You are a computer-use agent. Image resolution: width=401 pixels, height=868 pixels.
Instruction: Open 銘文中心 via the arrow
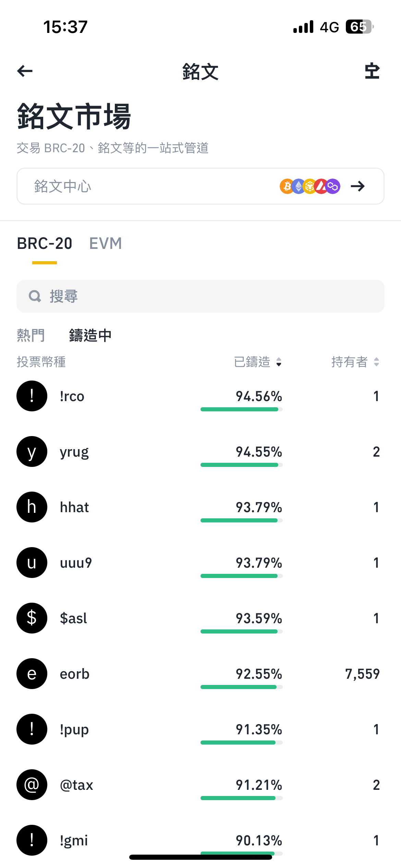pyautogui.click(x=357, y=186)
